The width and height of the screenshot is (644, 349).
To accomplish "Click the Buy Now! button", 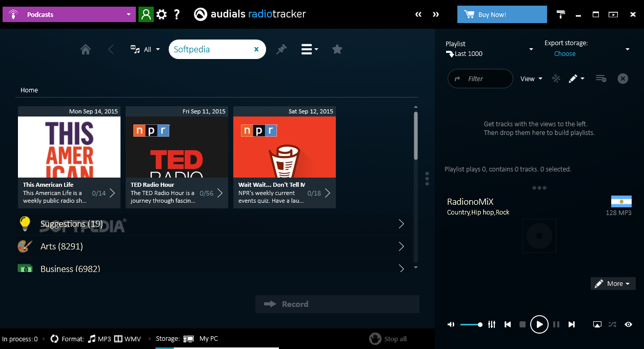I will point(502,14).
